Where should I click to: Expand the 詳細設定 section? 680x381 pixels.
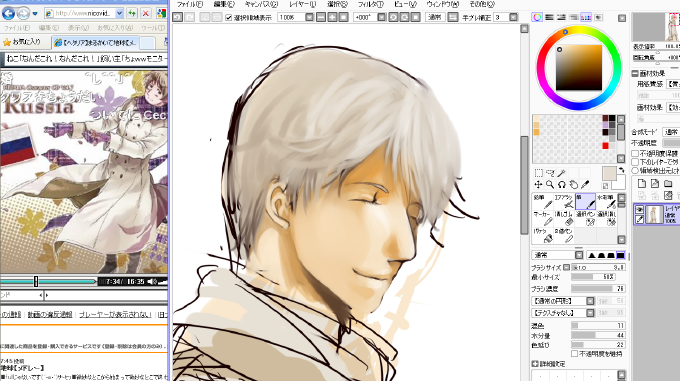pos(535,364)
